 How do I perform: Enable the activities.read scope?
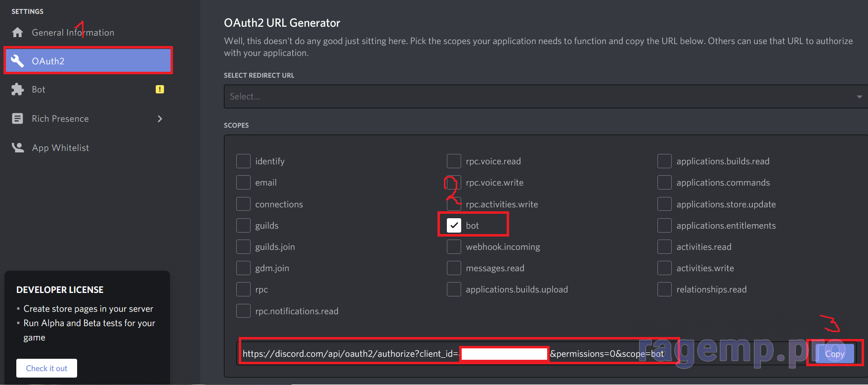click(x=664, y=247)
